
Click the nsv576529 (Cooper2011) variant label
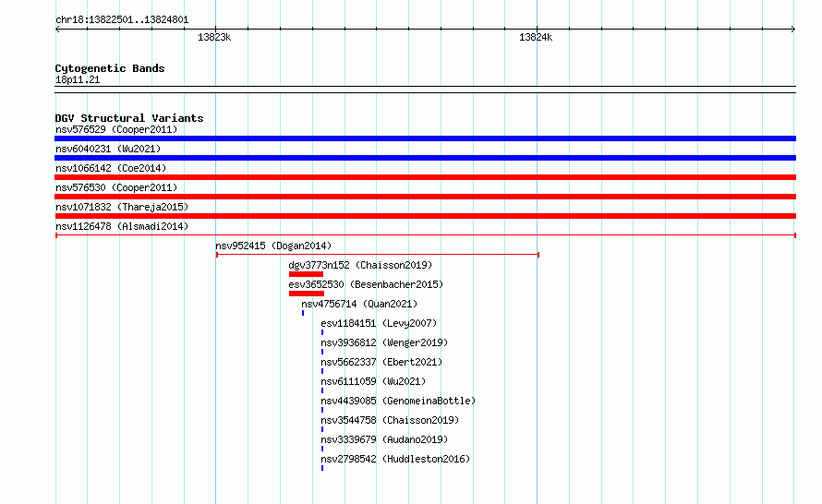click(116, 129)
